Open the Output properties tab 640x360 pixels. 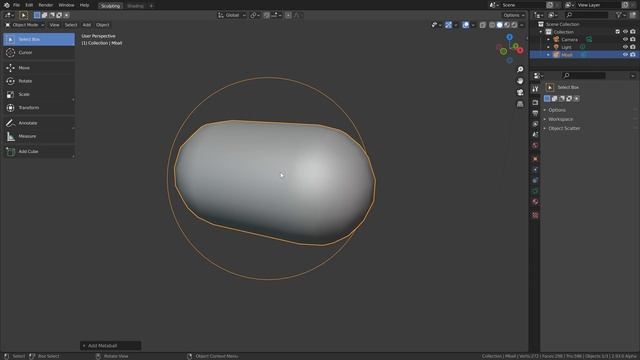(535, 113)
